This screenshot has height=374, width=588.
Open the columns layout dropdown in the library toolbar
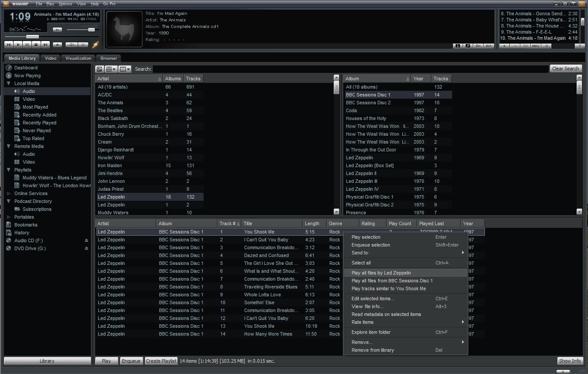tap(125, 69)
